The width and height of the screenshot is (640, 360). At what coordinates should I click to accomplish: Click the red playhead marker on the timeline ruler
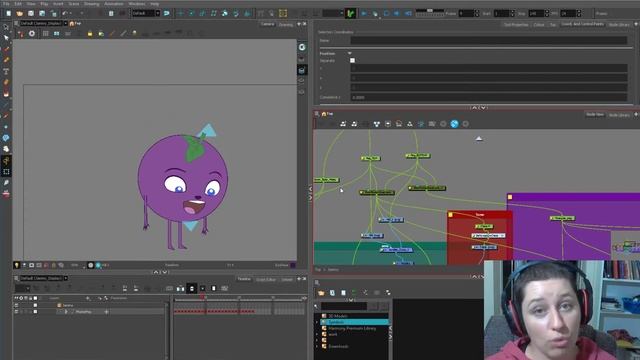202,297
